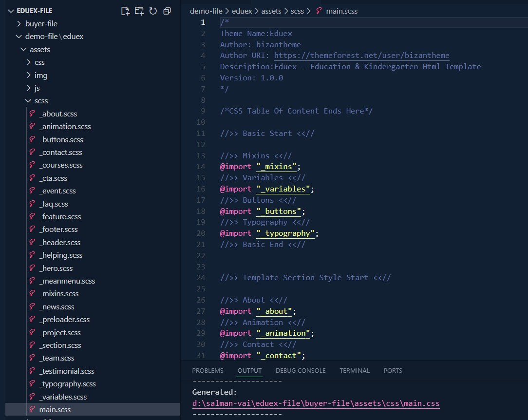Screen dimensions: 528x420
Task: Click the Sass icon beside _typography.scss
Action: [32, 384]
